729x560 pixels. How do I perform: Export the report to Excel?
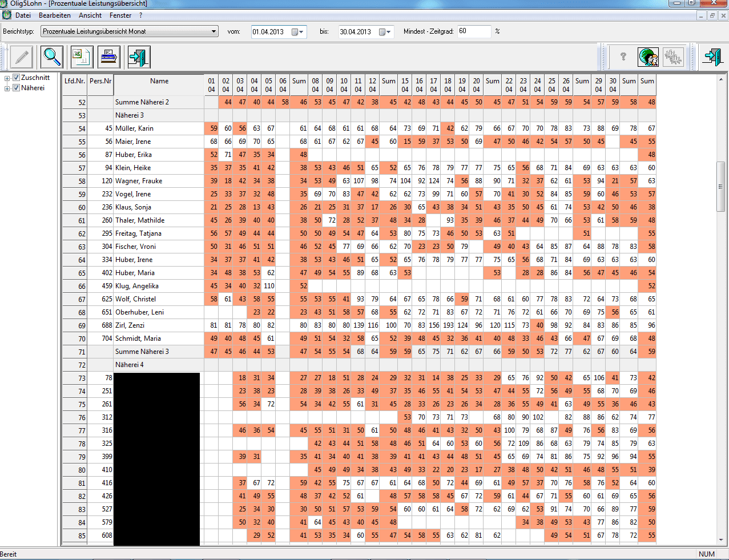pos(82,57)
